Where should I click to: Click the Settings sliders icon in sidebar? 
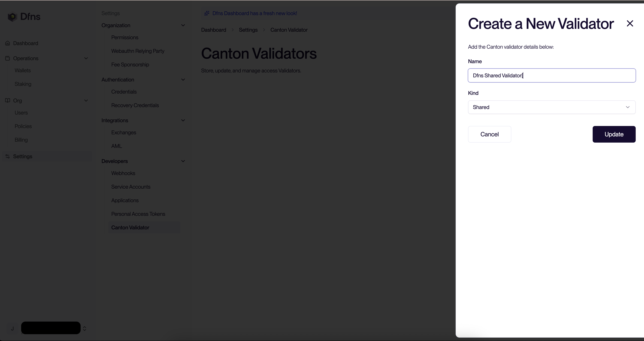tap(8, 156)
